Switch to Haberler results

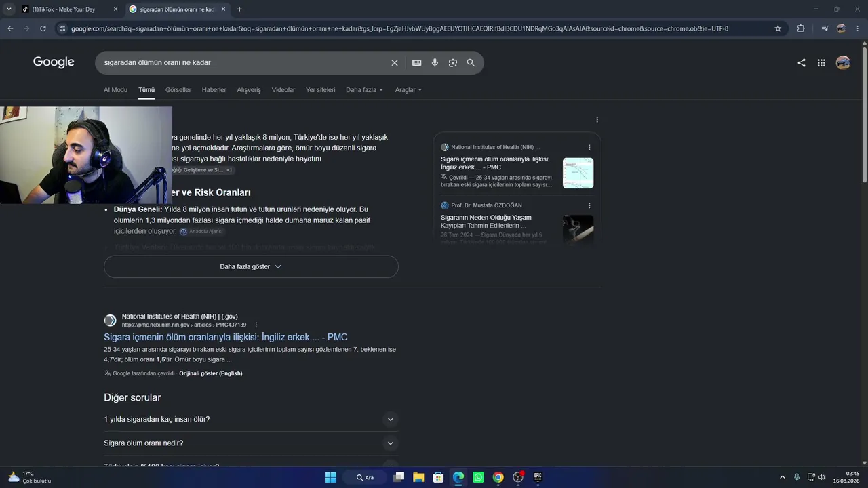[x=214, y=90]
